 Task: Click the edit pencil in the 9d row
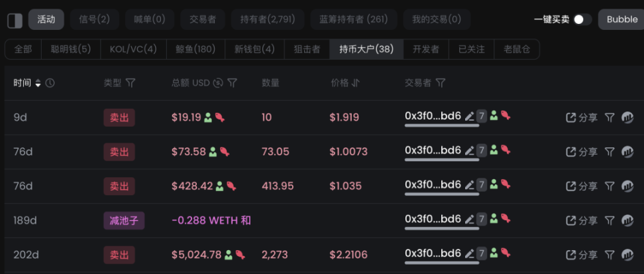pyautogui.click(x=469, y=117)
